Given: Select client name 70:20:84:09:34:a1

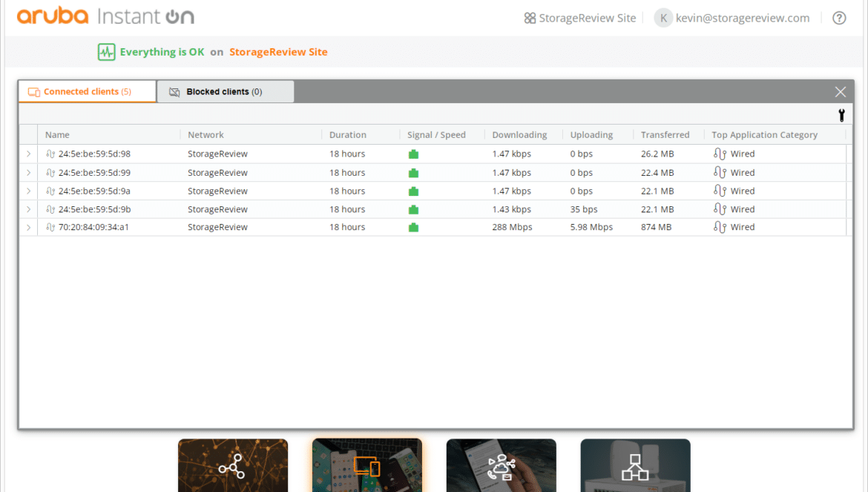Looking at the screenshot, I should click(93, 227).
